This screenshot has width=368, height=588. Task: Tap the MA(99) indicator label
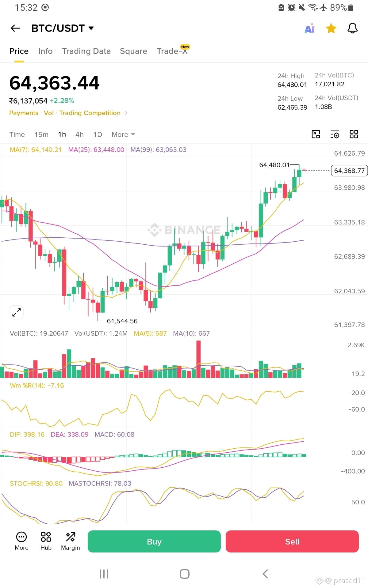[158, 150]
